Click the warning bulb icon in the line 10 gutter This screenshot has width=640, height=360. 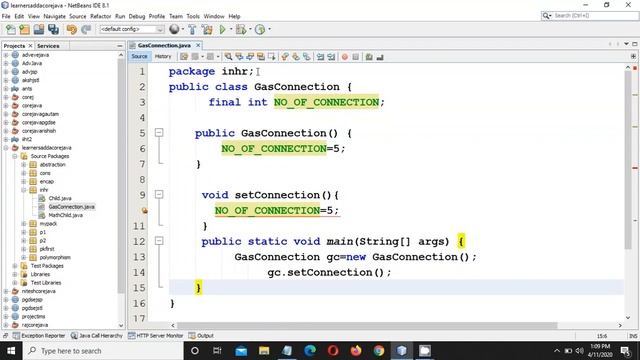[x=144, y=211]
